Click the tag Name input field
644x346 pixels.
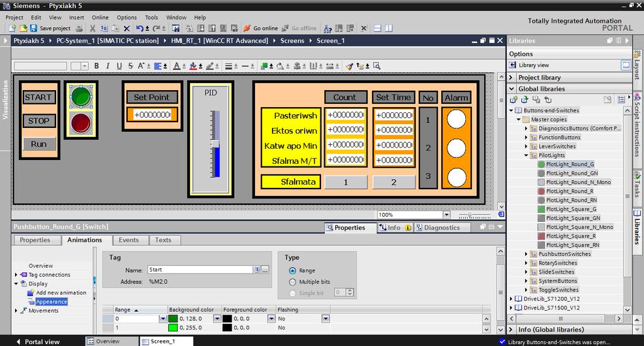coord(200,270)
